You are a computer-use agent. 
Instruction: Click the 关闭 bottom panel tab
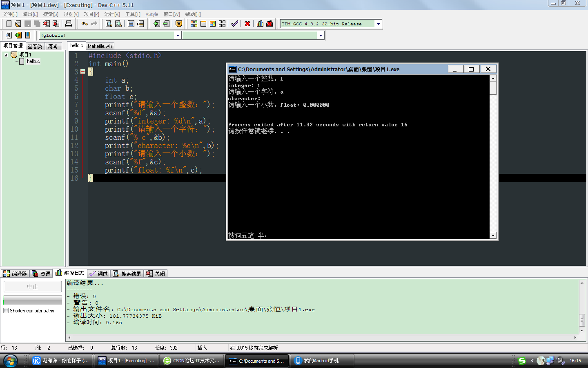156,274
